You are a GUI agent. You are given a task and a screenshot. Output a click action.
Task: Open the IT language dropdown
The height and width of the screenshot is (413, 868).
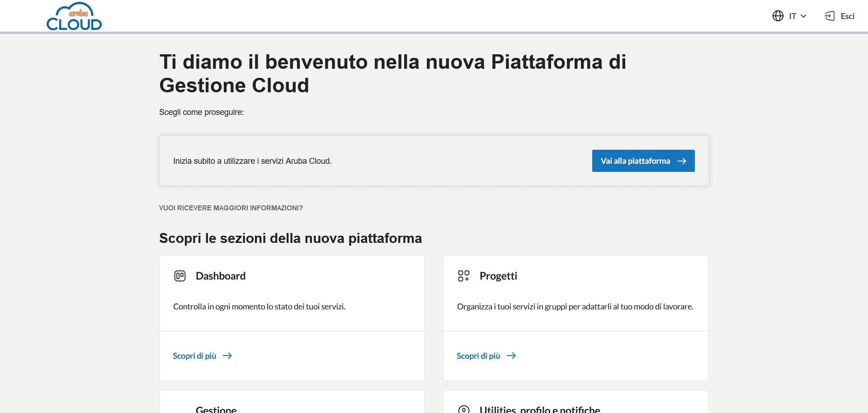[x=792, y=16]
